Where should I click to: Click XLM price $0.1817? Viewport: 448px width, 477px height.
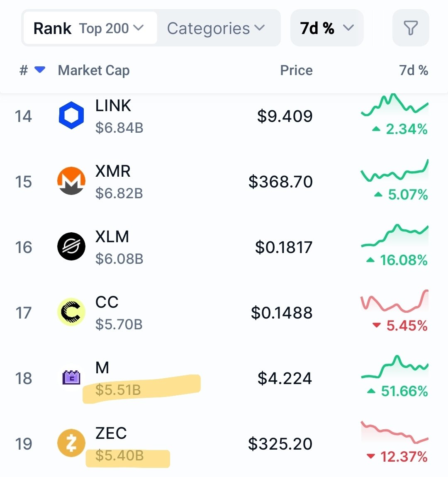(284, 247)
